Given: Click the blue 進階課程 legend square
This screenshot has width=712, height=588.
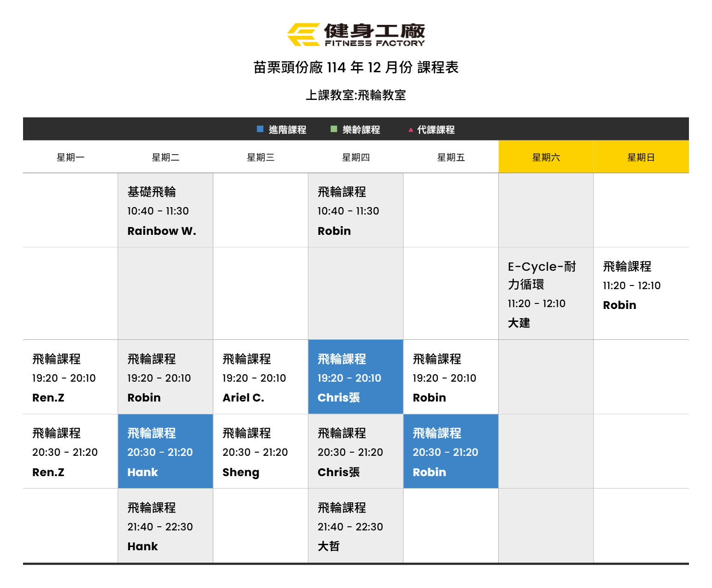Looking at the screenshot, I should tap(260, 129).
